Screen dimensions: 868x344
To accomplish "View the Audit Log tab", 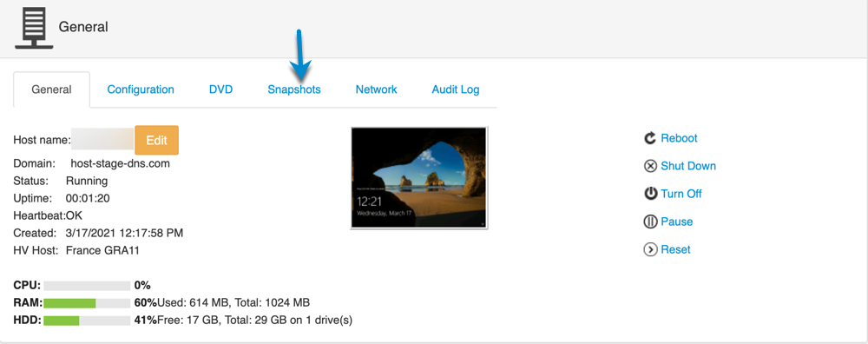I will [456, 89].
